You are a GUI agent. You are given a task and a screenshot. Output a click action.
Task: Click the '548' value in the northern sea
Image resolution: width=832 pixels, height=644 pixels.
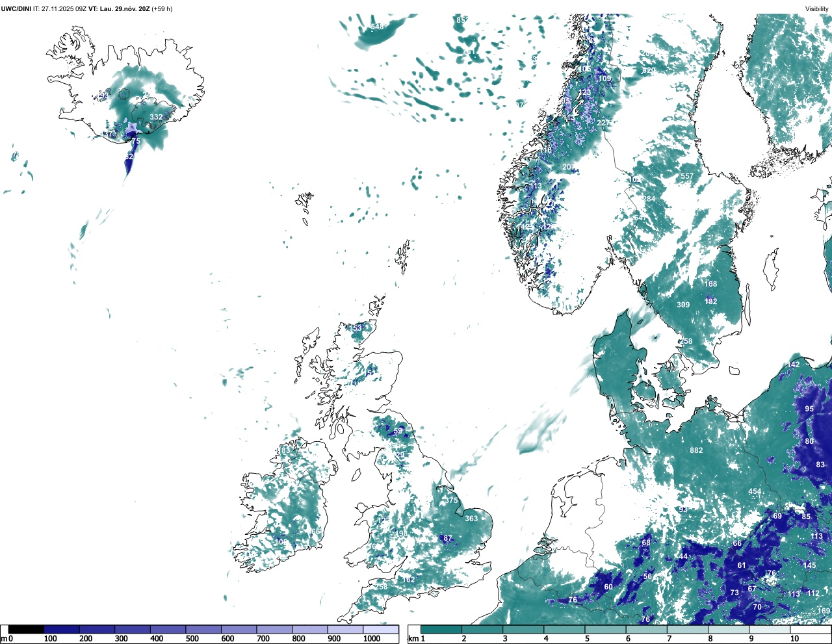pos(378,27)
